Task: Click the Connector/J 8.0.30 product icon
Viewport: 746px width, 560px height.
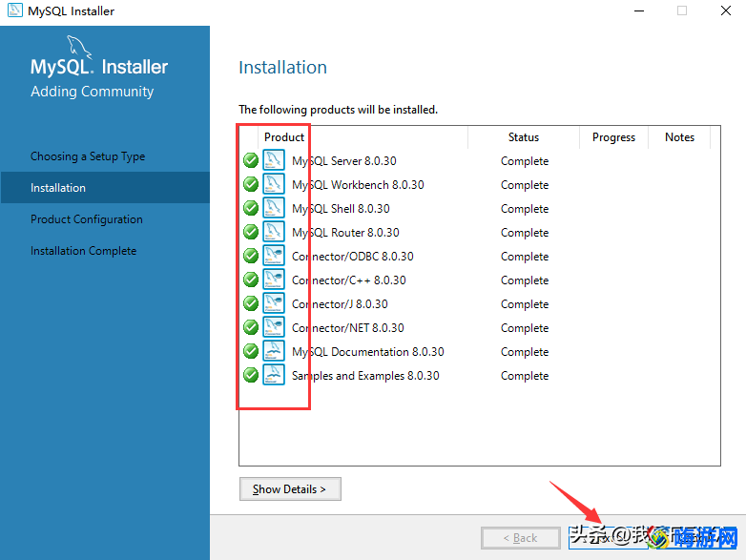Action: [x=274, y=303]
